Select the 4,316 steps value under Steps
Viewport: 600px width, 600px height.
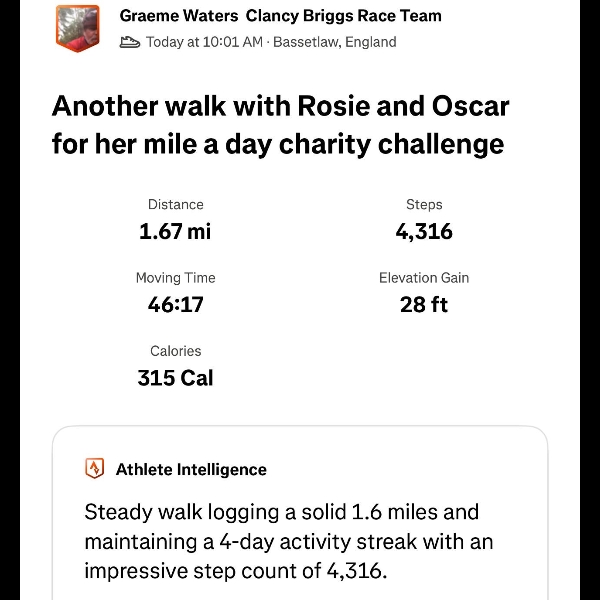424,232
